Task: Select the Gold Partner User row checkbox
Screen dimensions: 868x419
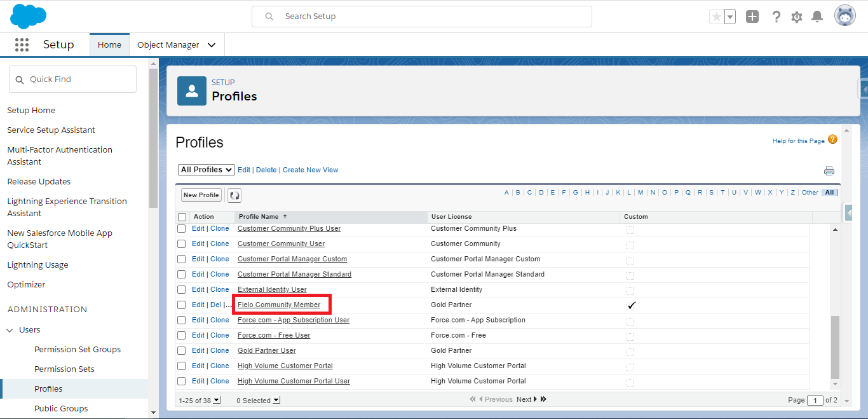Action: (182, 350)
